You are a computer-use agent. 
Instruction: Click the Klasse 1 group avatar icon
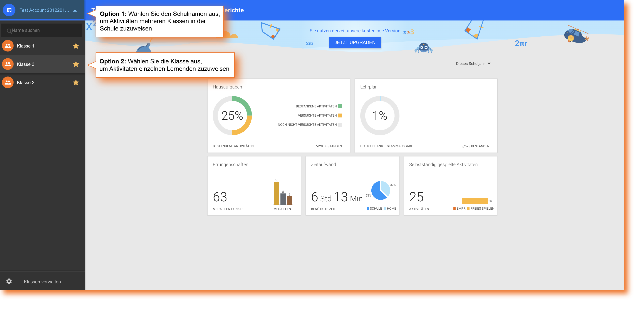[x=8, y=46]
